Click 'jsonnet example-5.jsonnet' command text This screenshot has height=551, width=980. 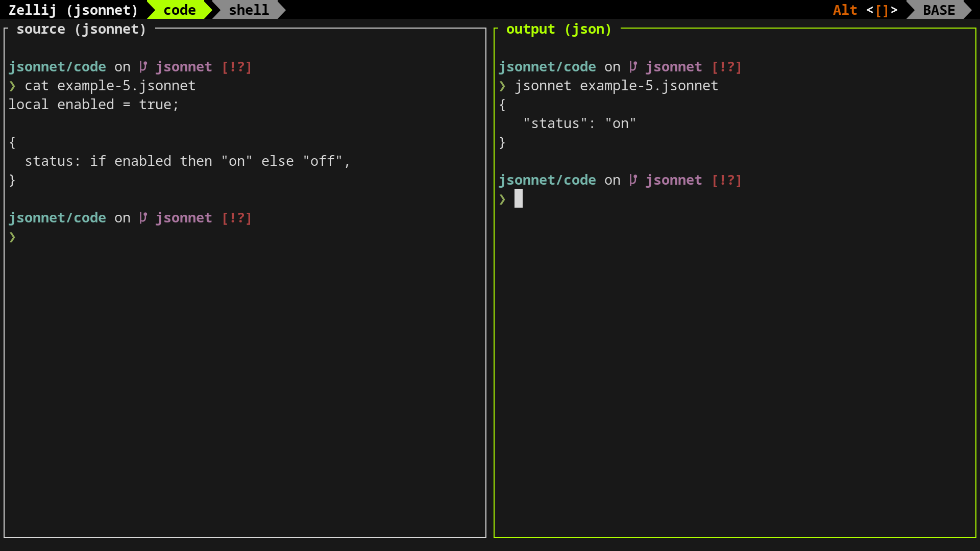pyautogui.click(x=617, y=86)
